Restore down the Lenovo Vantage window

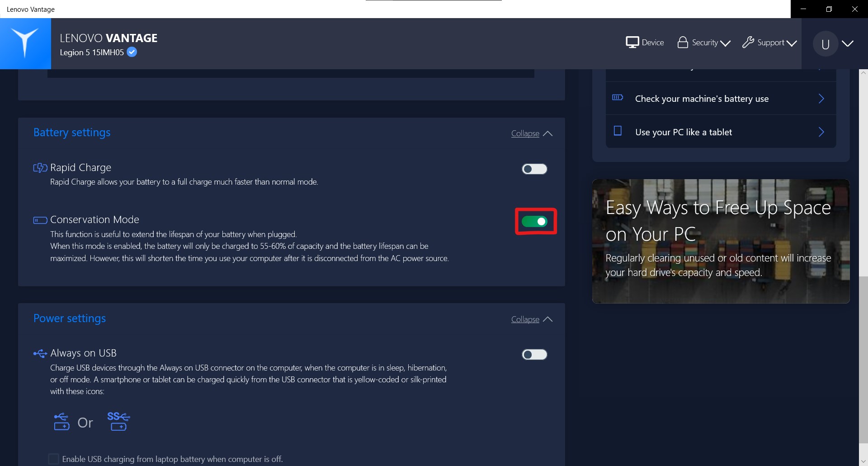tap(829, 9)
